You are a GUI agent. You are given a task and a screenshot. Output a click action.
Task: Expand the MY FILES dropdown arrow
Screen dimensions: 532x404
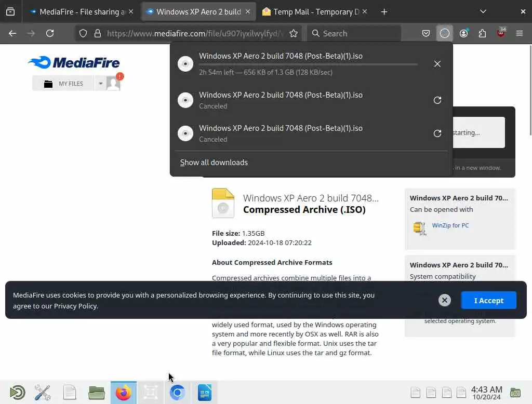click(100, 84)
